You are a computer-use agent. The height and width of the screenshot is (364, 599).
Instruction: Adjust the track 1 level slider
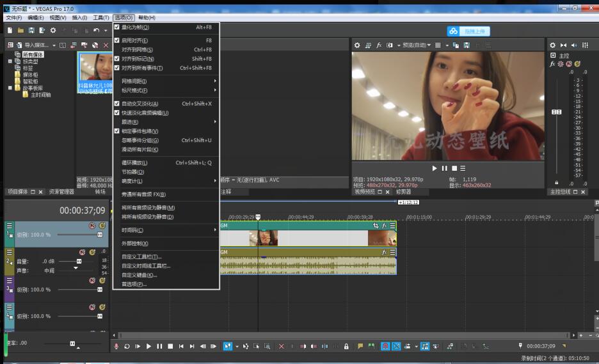100,235
